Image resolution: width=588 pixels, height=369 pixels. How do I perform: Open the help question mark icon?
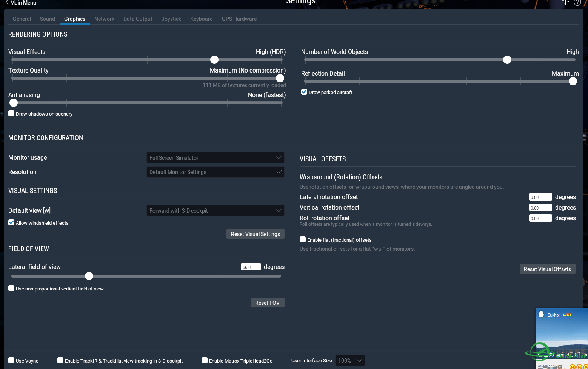pos(577,3)
